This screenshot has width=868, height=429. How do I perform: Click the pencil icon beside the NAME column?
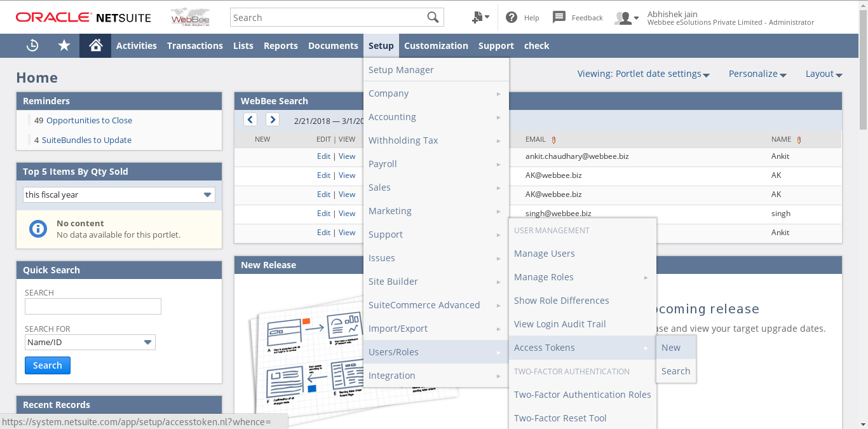tap(799, 140)
